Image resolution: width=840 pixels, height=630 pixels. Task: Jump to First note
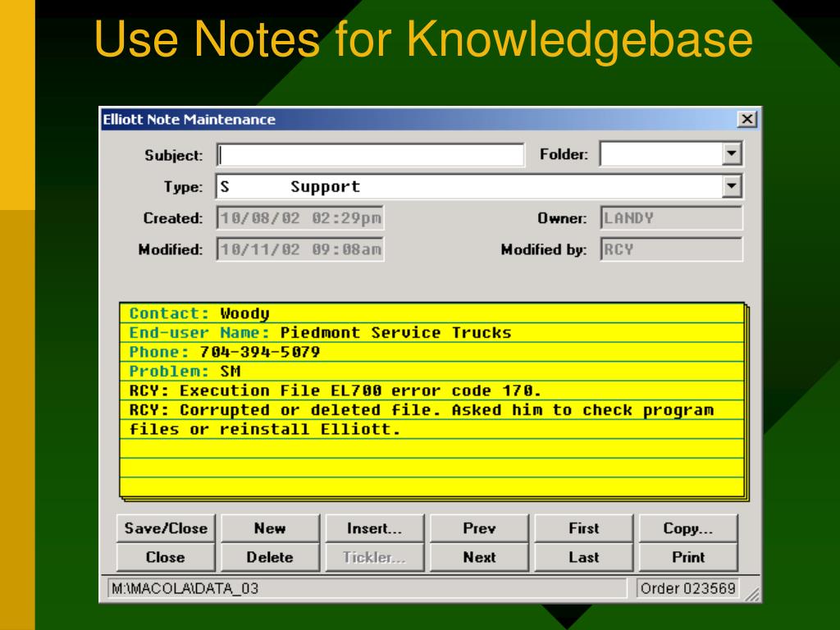point(583,528)
